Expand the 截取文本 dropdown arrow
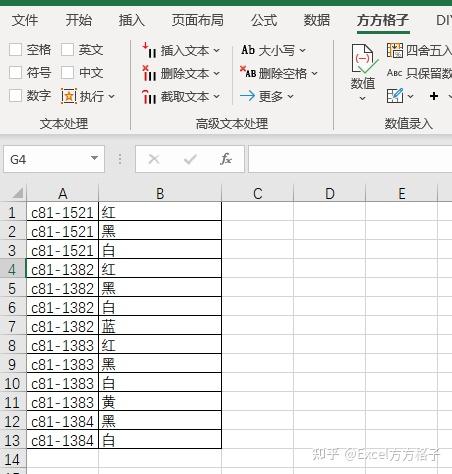This screenshot has height=474, width=452. 217,97
